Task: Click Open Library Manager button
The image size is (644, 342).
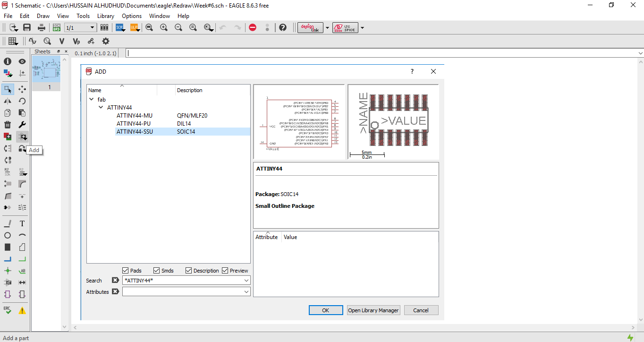Action: click(x=373, y=310)
